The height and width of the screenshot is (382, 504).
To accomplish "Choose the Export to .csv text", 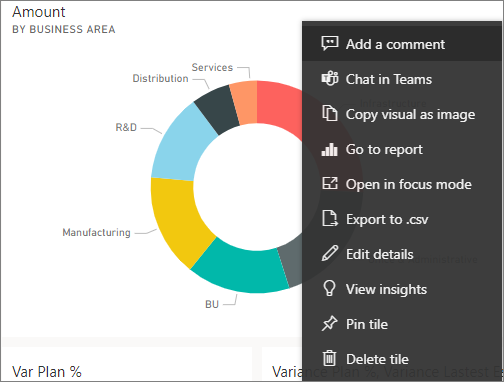I will (387, 219).
